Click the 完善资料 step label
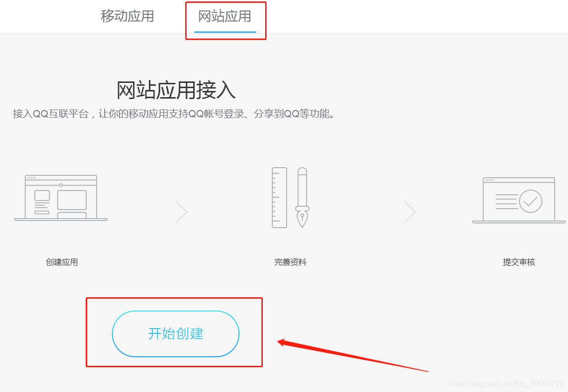 click(x=290, y=262)
